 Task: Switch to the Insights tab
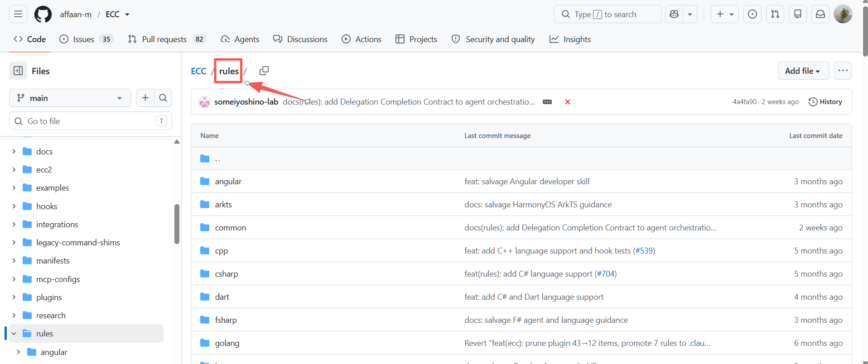(570, 39)
